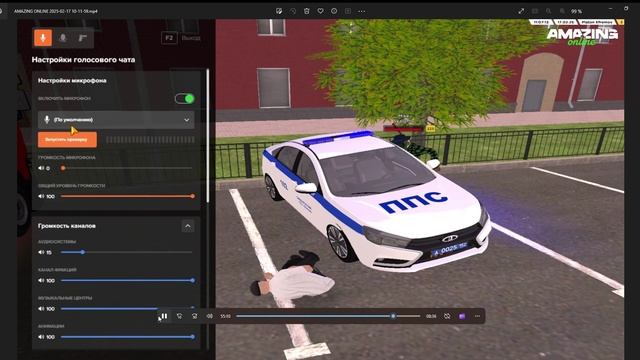Click the 99 % zoom level value
Image resolution: width=640 pixels, height=360 pixels.
pyautogui.click(x=576, y=11)
